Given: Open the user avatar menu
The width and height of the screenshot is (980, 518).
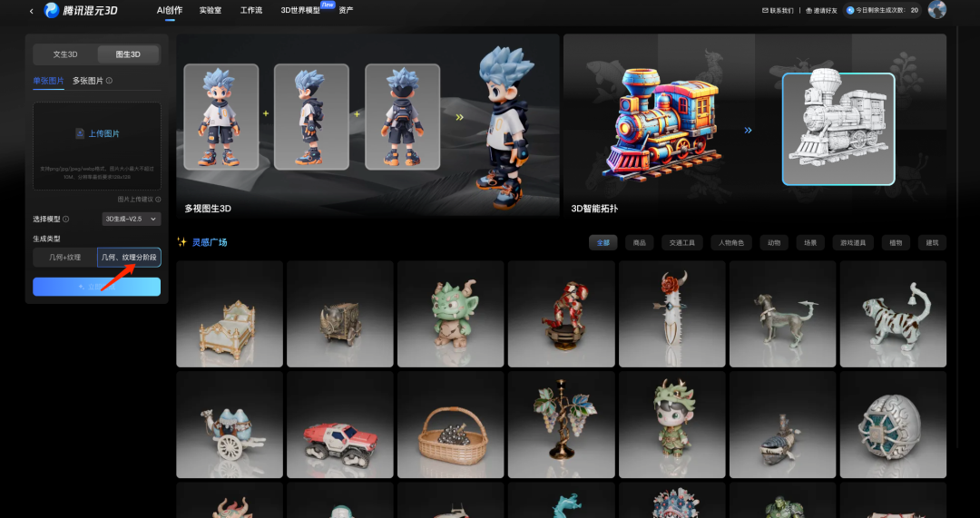Looking at the screenshot, I should [936, 9].
